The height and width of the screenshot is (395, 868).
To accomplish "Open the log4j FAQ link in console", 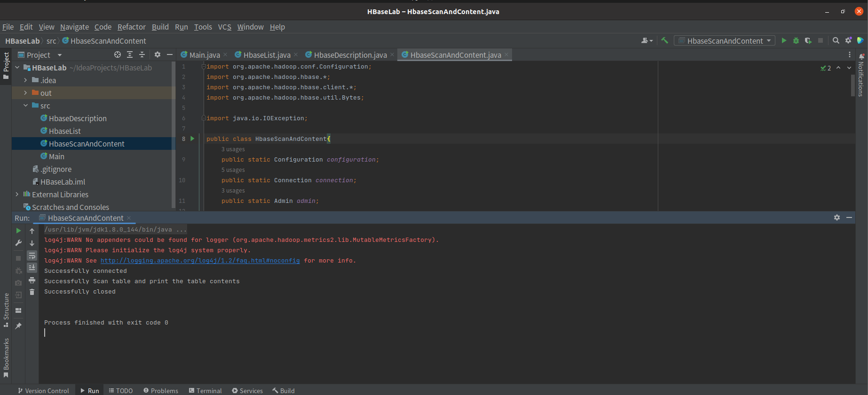I will click(200, 261).
